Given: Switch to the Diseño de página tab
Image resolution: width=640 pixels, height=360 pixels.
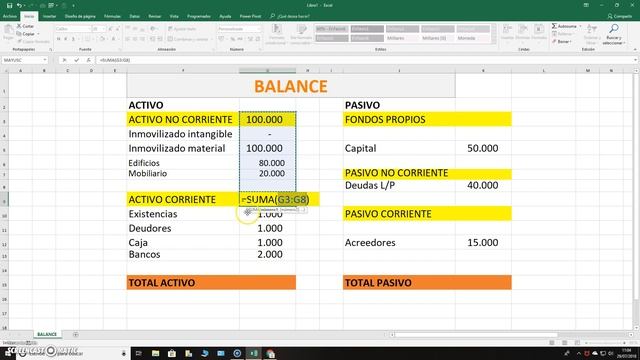Looking at the screenshot, I should point(80,16).
